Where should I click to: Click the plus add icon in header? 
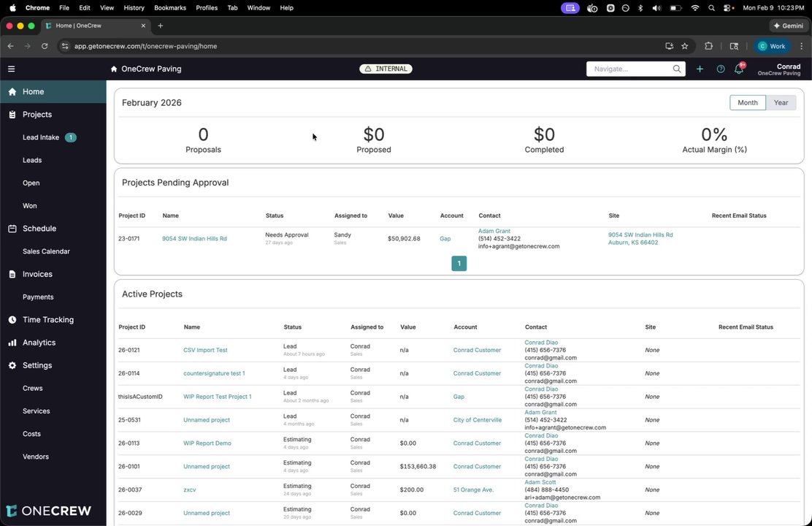point(700,69)
